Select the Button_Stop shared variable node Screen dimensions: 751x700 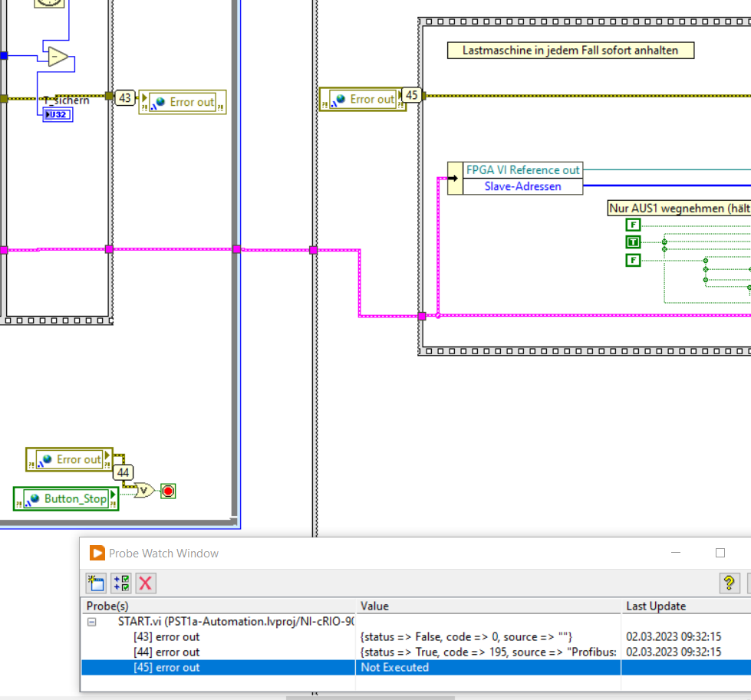(68, 498)
